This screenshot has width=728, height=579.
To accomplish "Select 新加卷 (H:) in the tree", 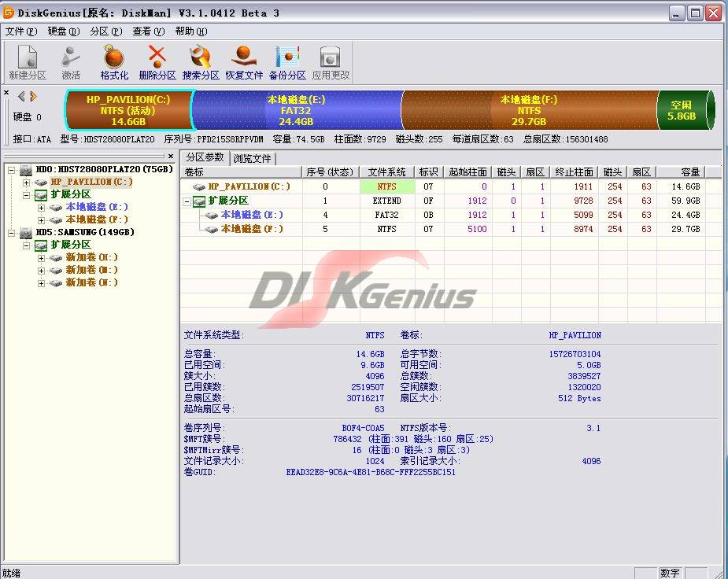I will click(91, 257).
